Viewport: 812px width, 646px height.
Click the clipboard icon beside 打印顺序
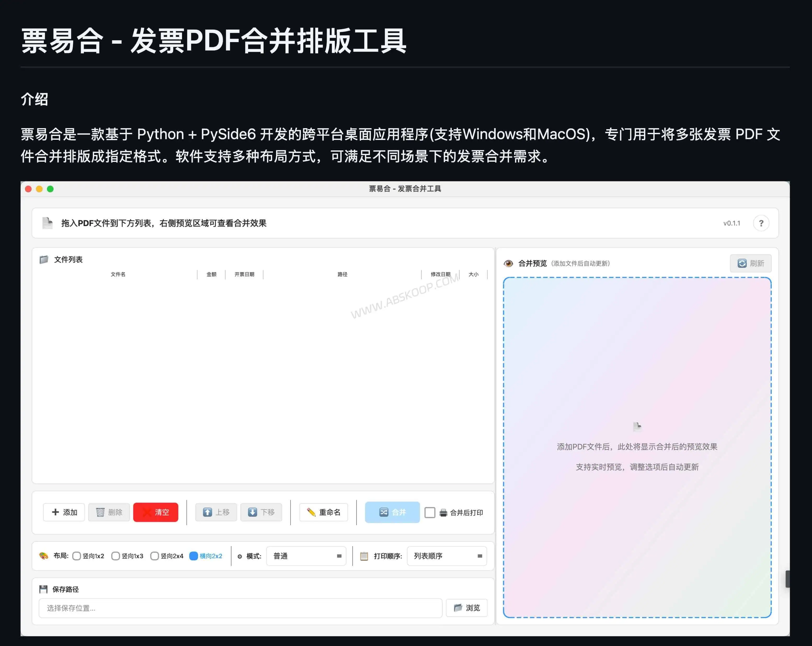364,556
